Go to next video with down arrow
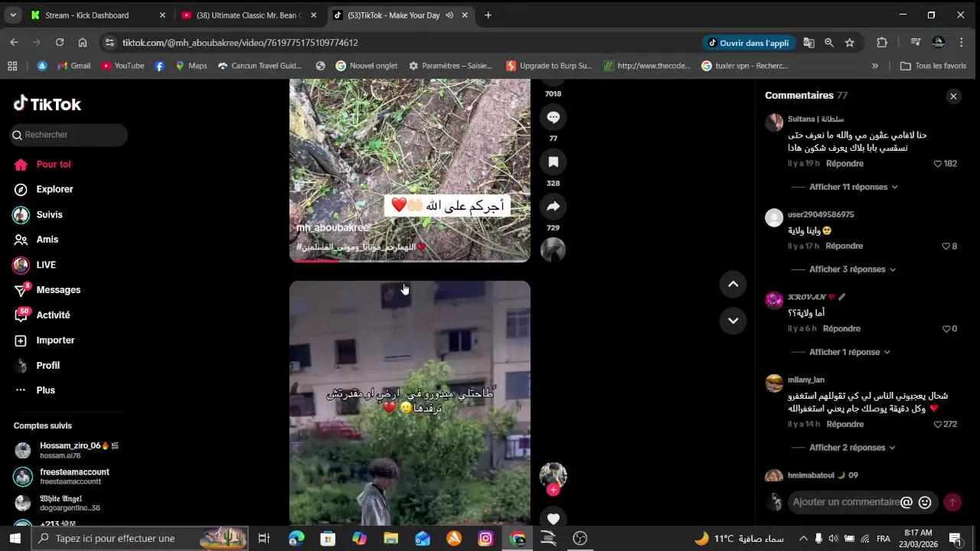Viewport: 980px width, 551px height. pos(733,321)
